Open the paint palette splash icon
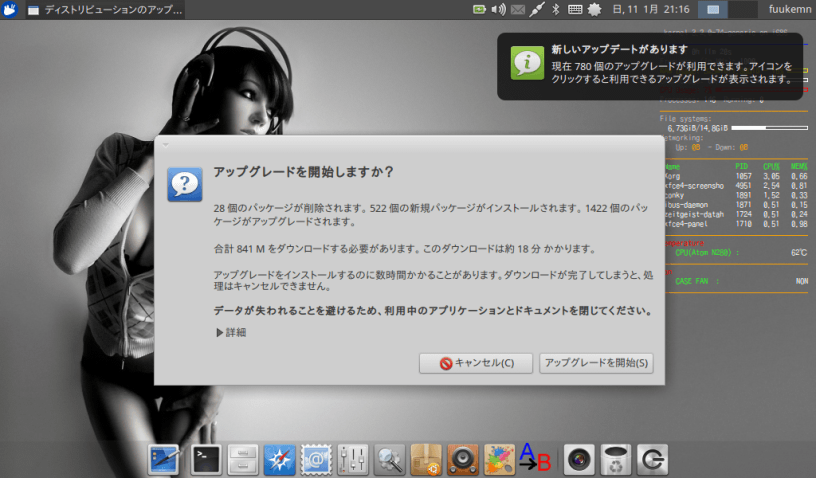Image resolution: width=816 pixels, height=478 pixels. point(500,460)
